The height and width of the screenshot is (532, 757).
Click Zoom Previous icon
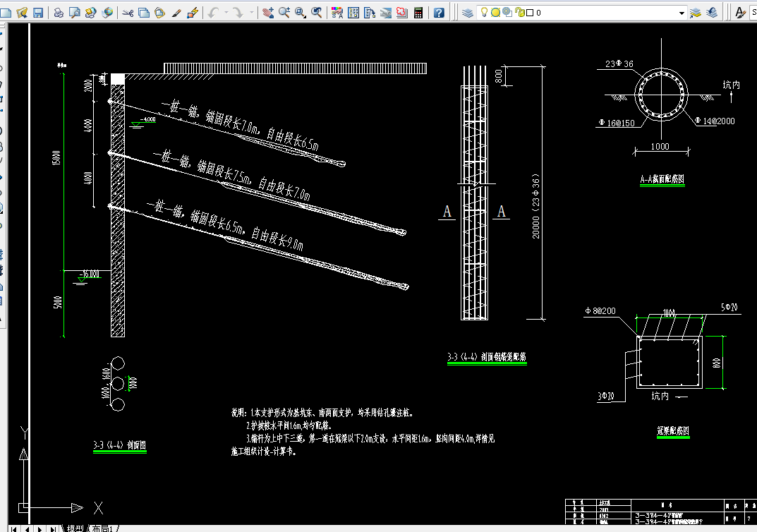[317, 13]
